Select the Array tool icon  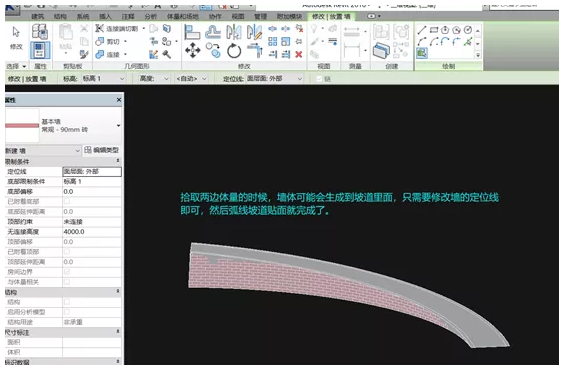pos(273,41)
